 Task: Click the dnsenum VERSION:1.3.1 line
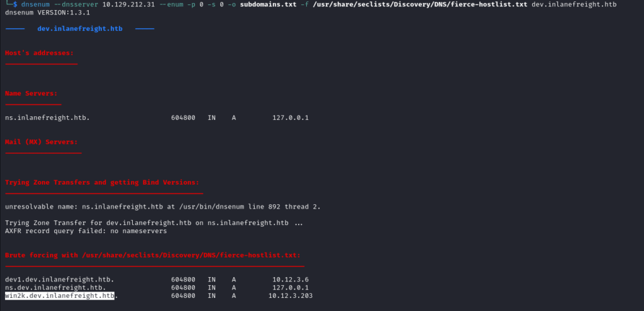click(x=48, y=13)
